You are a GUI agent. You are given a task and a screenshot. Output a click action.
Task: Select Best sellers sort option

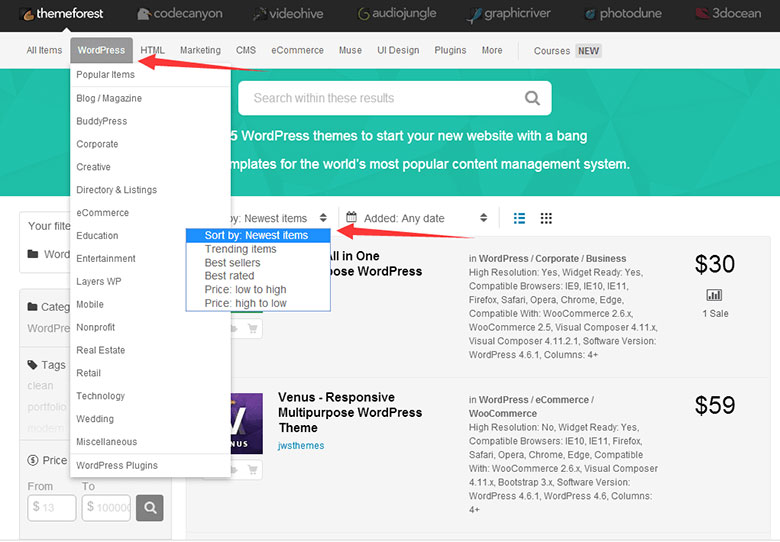coord(232,263)
